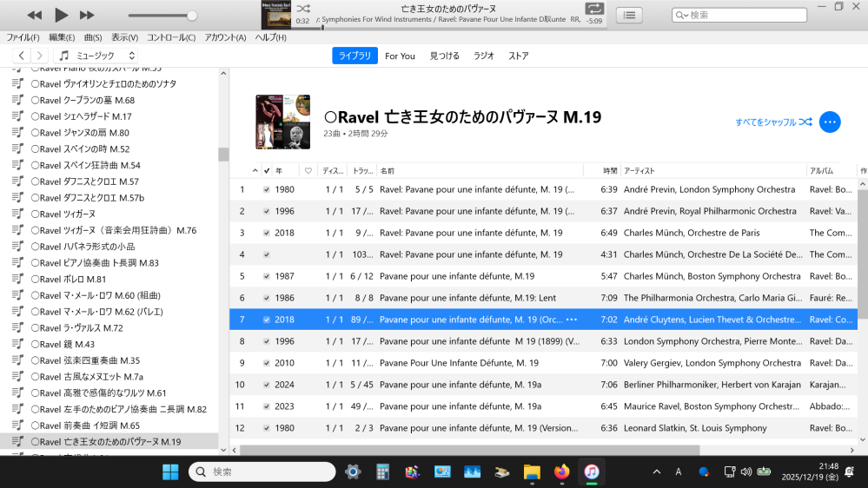
Task: Sort by the アーティスト column header
Action: tap(712, 171)
